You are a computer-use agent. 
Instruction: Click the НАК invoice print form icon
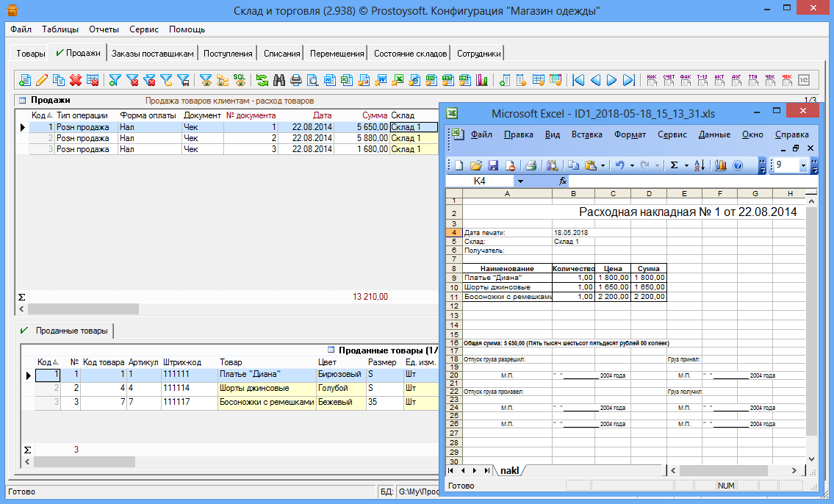pyautogui.click(x=652, y=80)
